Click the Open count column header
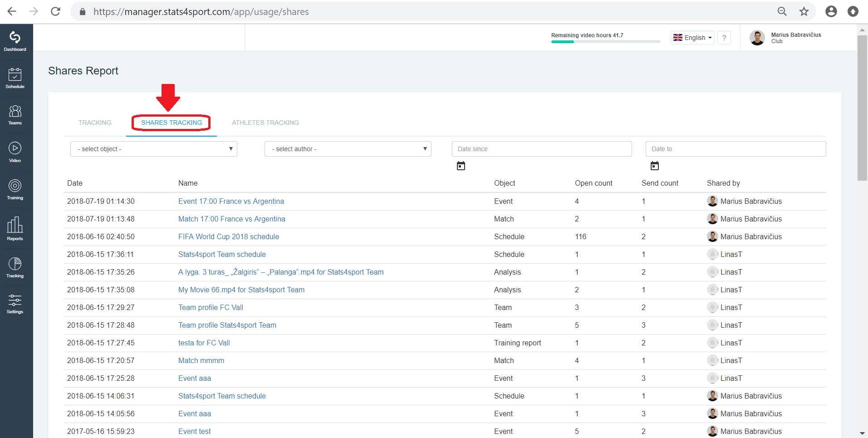 click(x=593, y=183)
